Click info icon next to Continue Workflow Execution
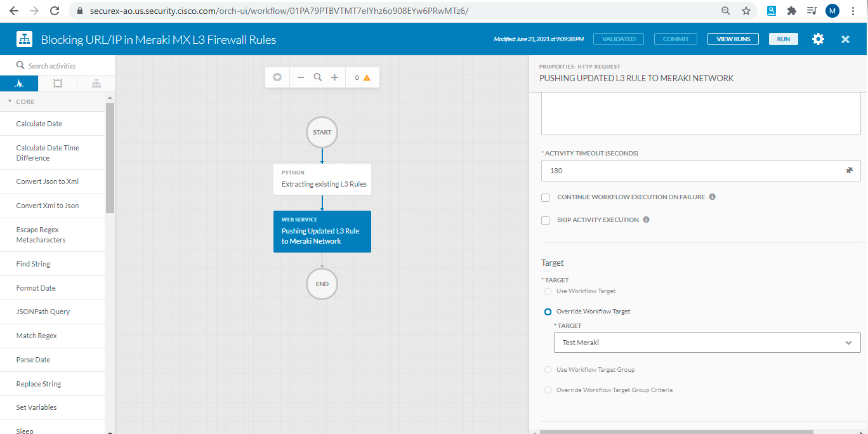 click(x=712, y=197)
